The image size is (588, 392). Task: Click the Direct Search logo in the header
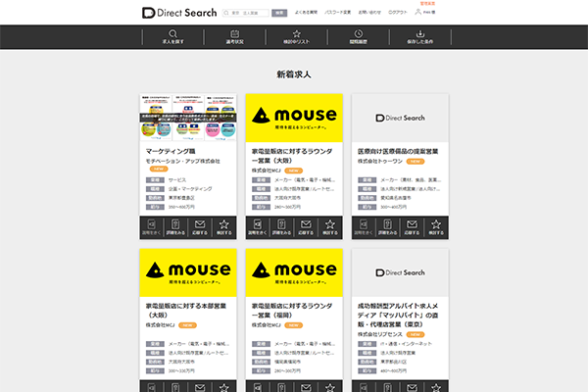coord(179,13)
